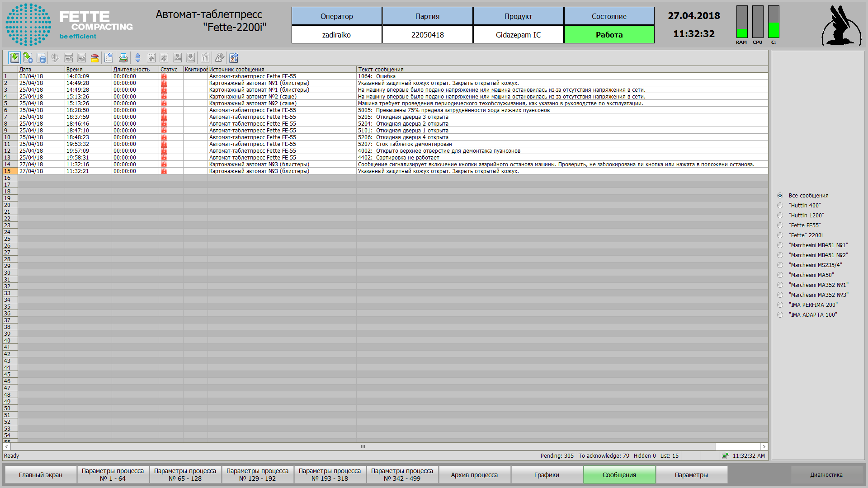Click the 'Время' column header
The width and height of the screenshot is (868, 488).
(x=88, y=70)
